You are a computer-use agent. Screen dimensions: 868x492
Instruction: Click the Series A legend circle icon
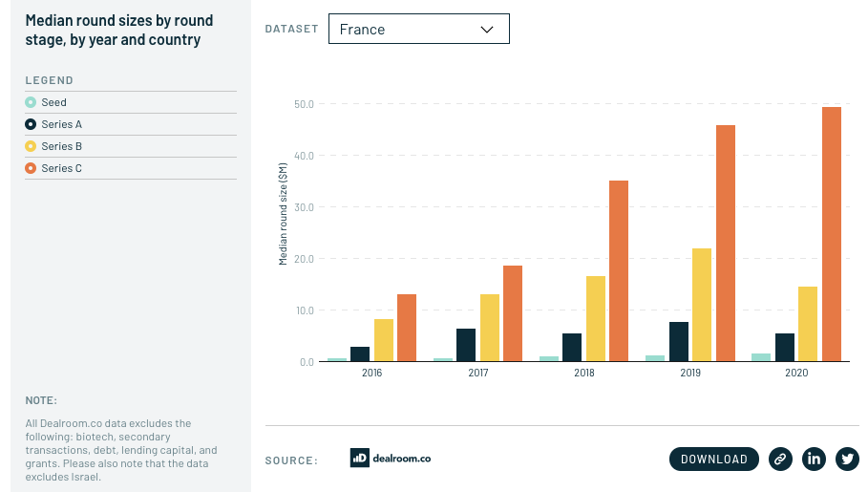point(31,124)
